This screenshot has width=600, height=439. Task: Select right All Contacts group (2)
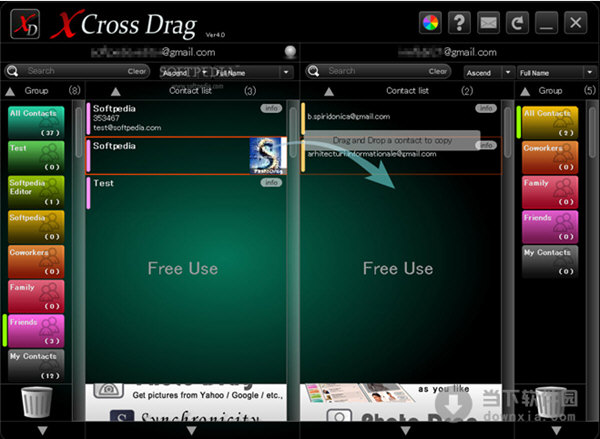[550, 122]
